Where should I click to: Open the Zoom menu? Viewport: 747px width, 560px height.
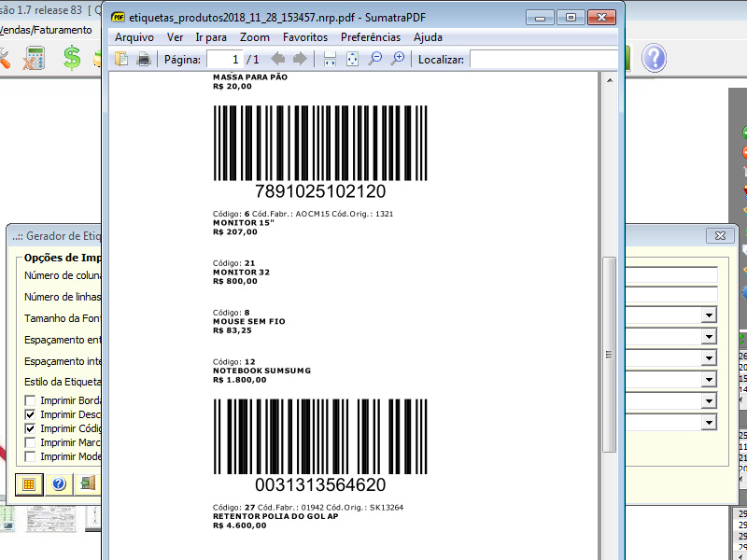point(254,37)
